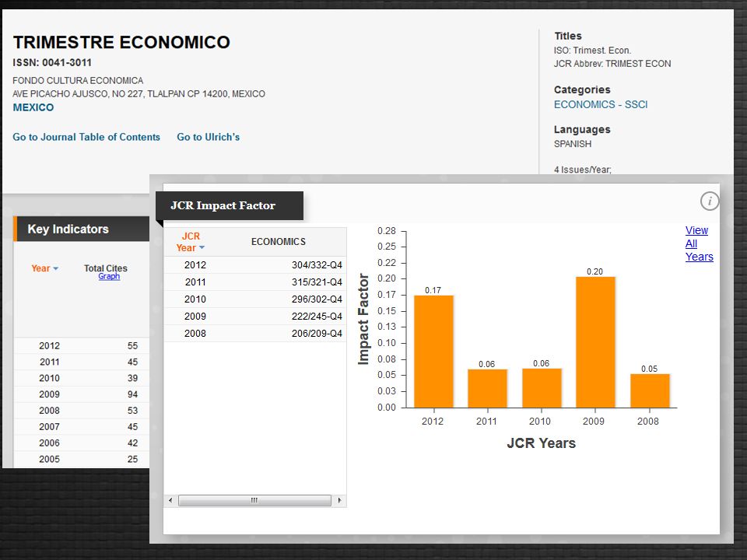
Task: Click the JCR Year sort arrow
Action: [202, 247]
